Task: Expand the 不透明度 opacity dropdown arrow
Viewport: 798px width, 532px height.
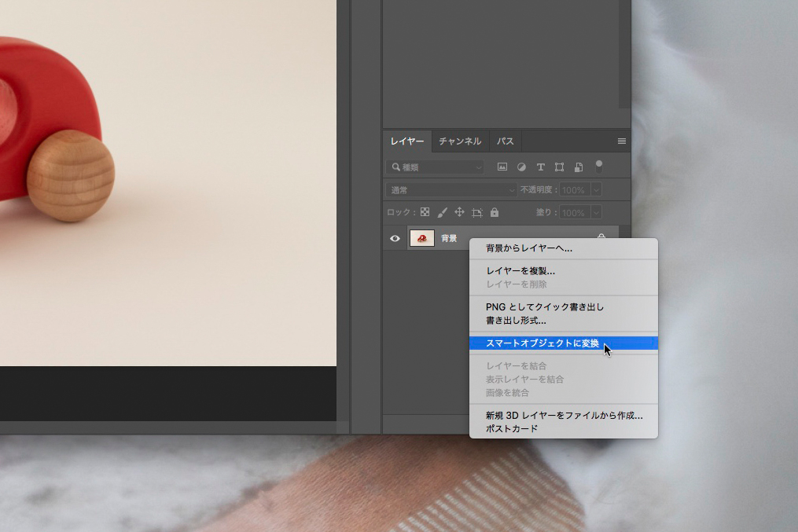Action: (x=596, y=190)
